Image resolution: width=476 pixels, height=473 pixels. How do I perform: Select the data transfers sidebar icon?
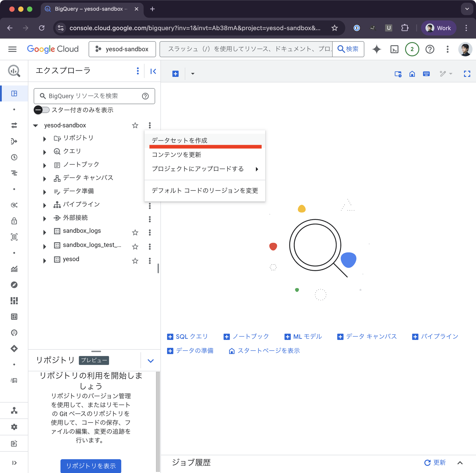14,125
